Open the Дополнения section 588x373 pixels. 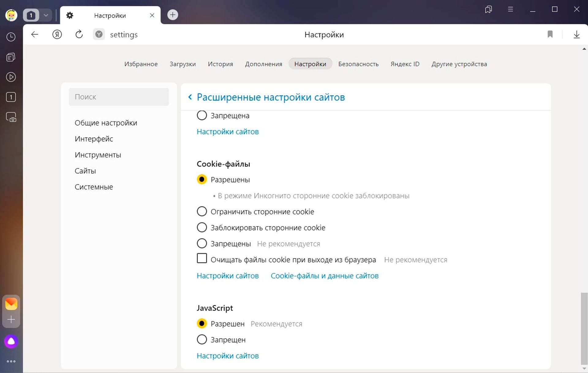point(263,64)
